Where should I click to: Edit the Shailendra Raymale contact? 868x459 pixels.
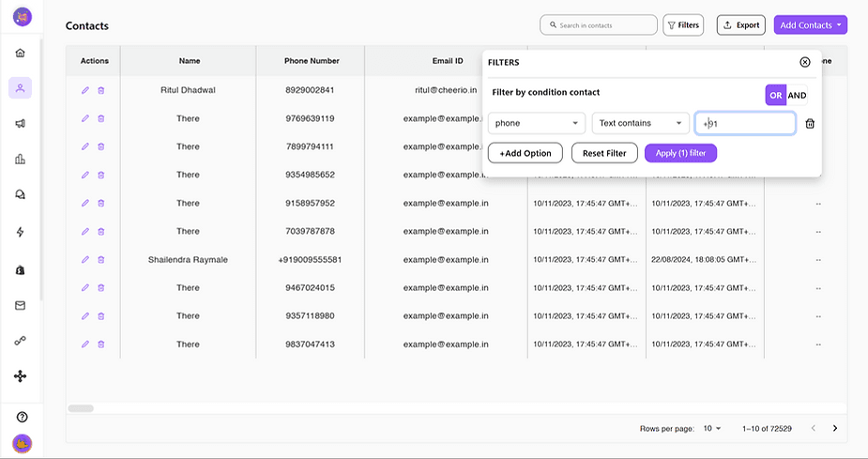pos(85,260)
